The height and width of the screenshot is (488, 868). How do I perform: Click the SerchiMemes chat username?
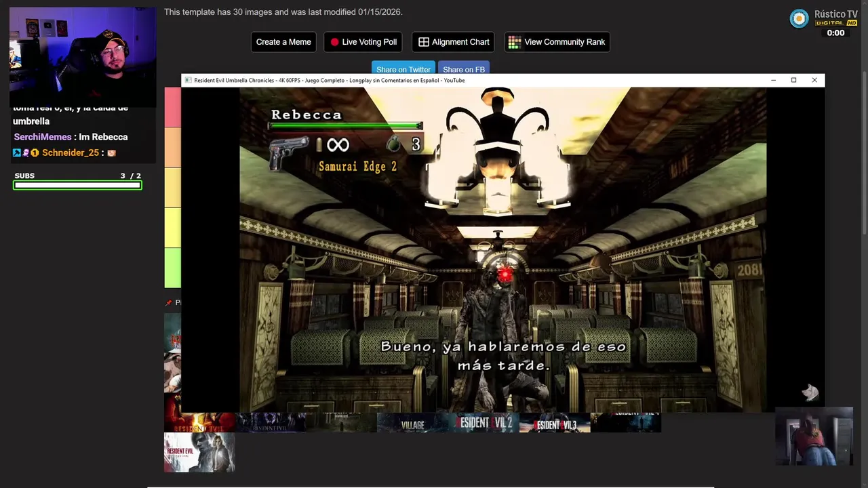pyautogui.click(x=43, y=137)
